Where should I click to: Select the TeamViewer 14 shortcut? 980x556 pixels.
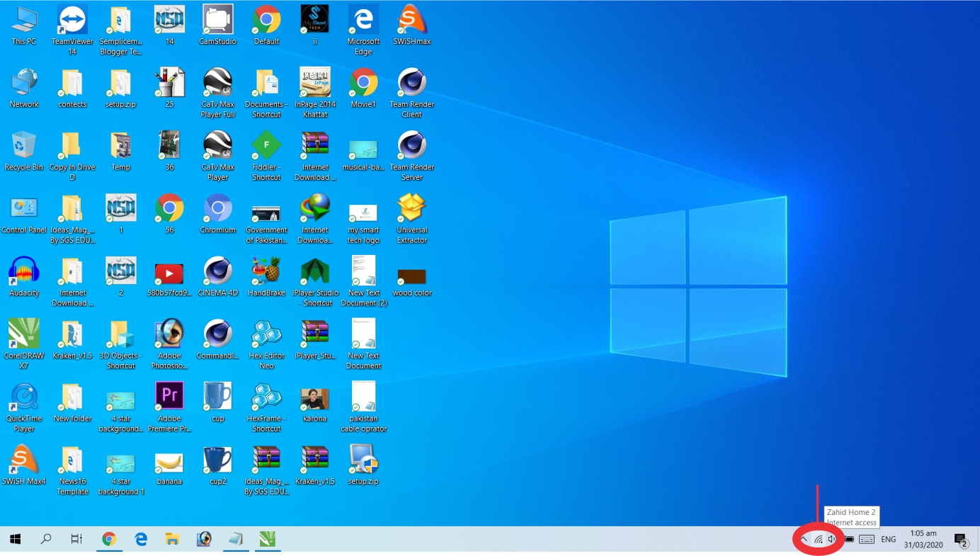point(72,30)
